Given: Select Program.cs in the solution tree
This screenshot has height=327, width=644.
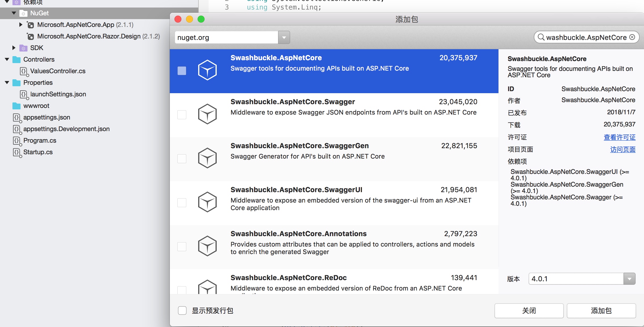Looking at the screenshot, I should [x=40, y=140].
